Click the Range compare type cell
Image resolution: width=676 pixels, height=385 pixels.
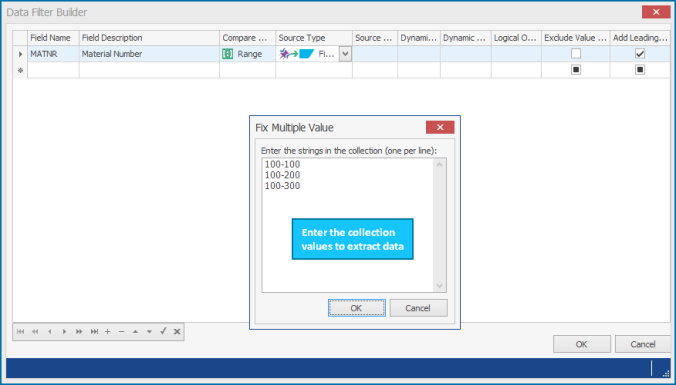[x=248, y=54]
